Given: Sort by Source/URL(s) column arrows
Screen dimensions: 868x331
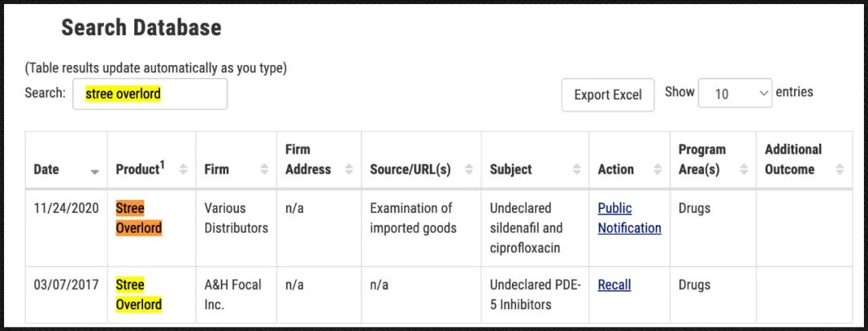Looking at the screenshot, I should [469, 170].
